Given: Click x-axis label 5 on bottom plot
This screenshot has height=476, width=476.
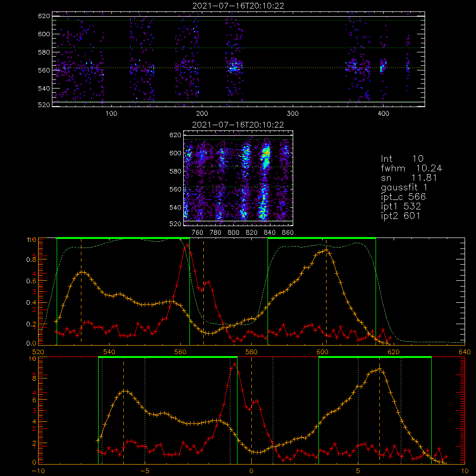Looking at the screenshot, I should (358, 471).
